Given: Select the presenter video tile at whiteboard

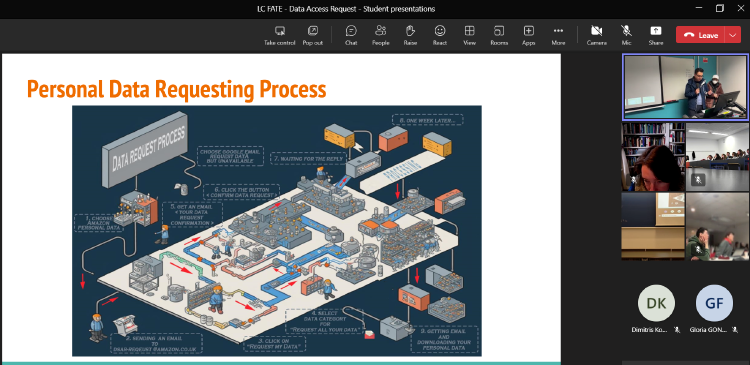Looking at the screenshot, I should click(685, 87).
